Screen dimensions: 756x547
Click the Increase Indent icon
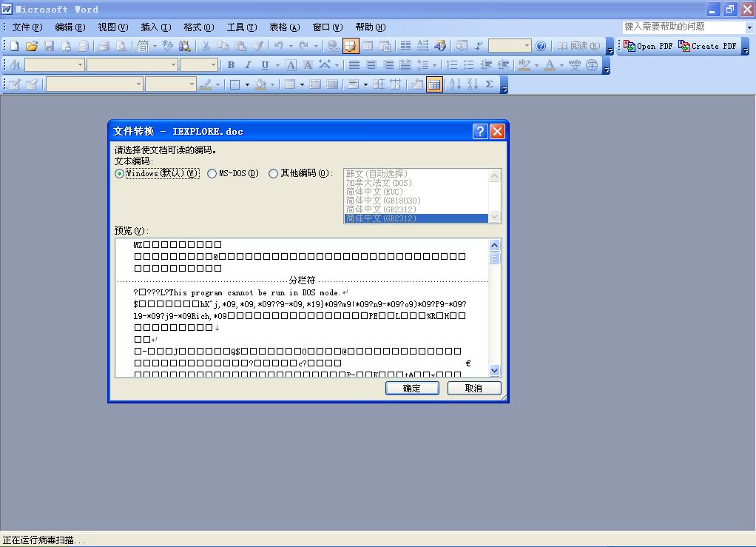(503, 64)
